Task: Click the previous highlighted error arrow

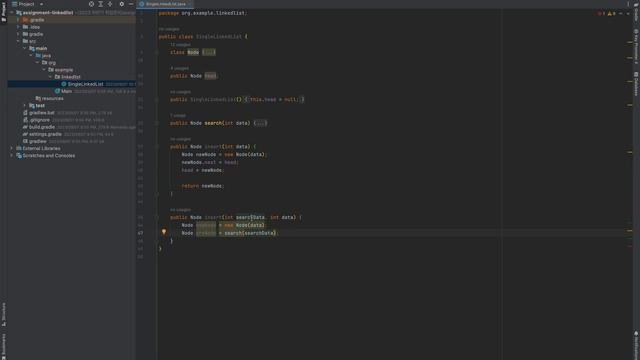Action: coord(621,13)
